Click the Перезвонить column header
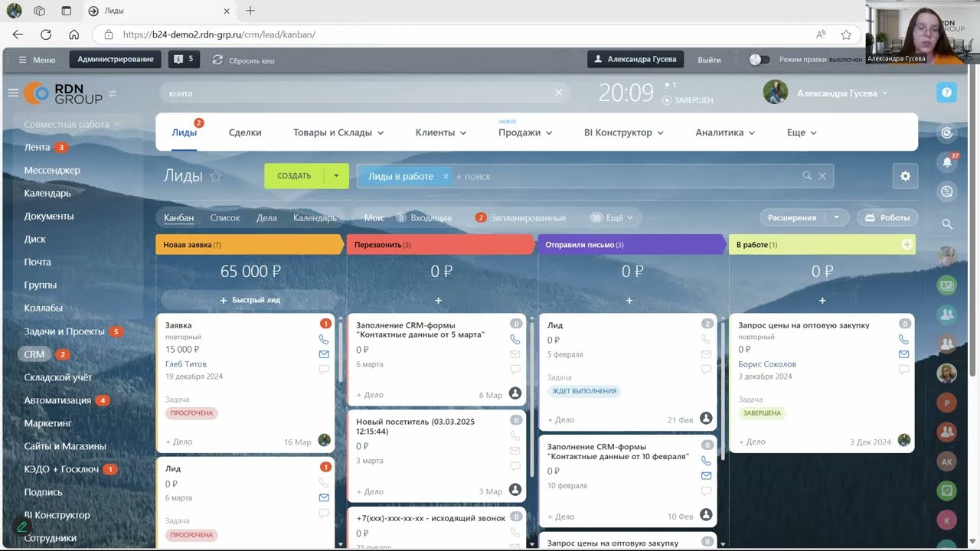Viewport: 980px width, 551px height. click(x=440, y=245)
